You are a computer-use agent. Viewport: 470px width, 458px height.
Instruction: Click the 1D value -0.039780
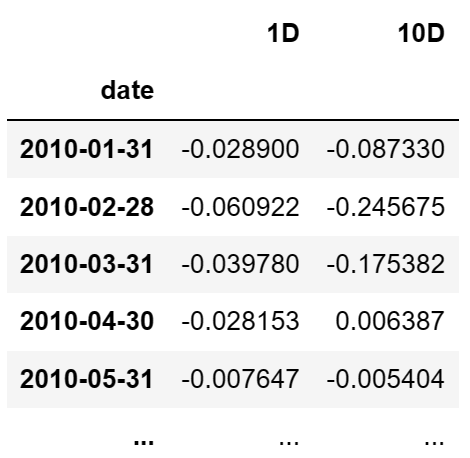click(240, 264)
